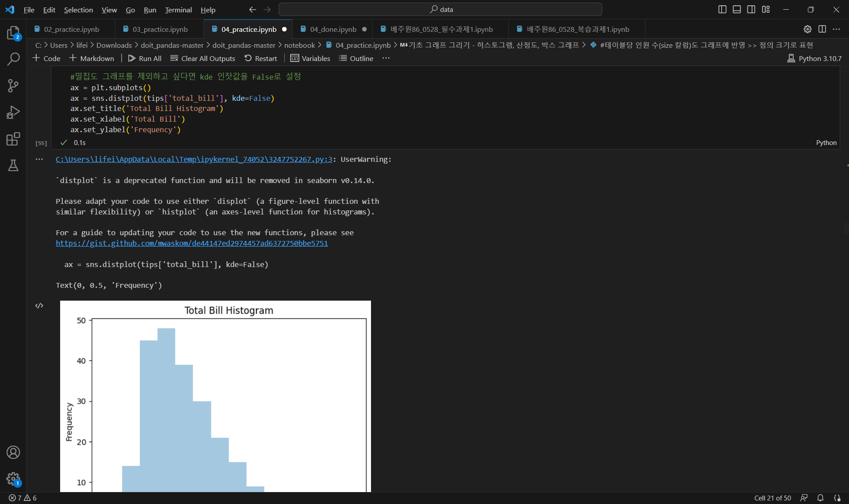Open Run and Debug view
The image size is (849, 504).
(13, 112)
